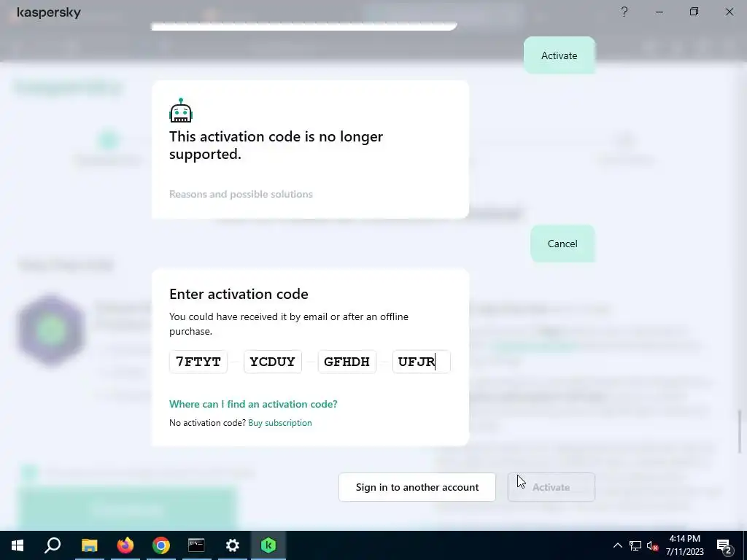
Task: Click the Cancel chat bubble
Action: 562,244
